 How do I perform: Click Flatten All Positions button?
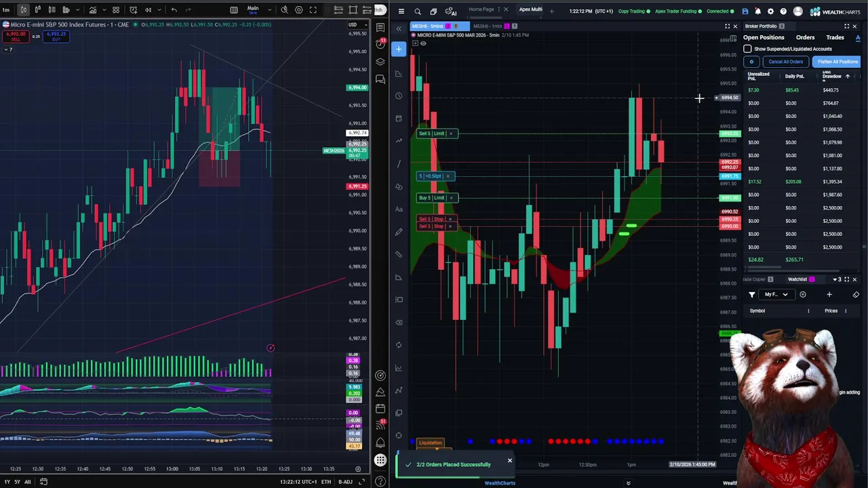pyautogui.click(x=837, y=62)
